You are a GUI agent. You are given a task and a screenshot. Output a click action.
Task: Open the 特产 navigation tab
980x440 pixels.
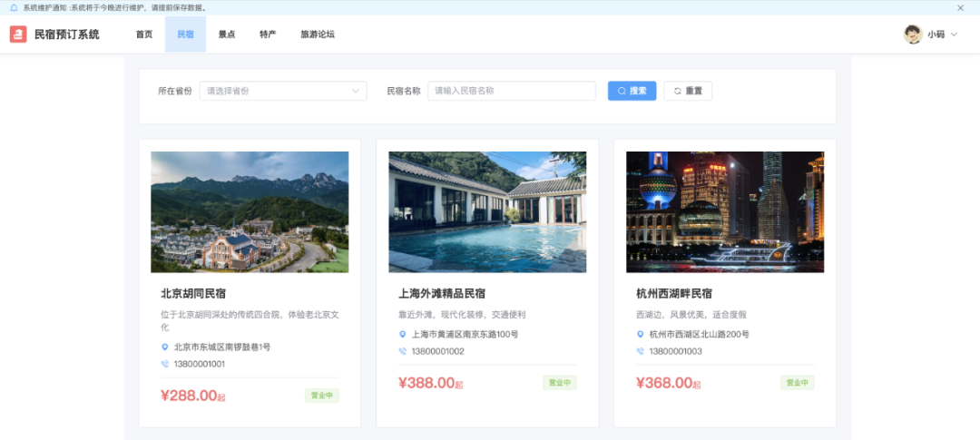click(x=268, y=34)
